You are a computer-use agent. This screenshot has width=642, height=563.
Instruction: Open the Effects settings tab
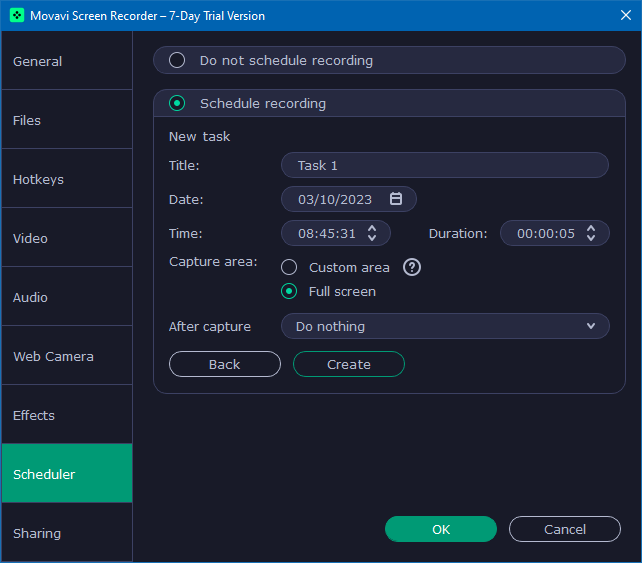coord(66,415)
